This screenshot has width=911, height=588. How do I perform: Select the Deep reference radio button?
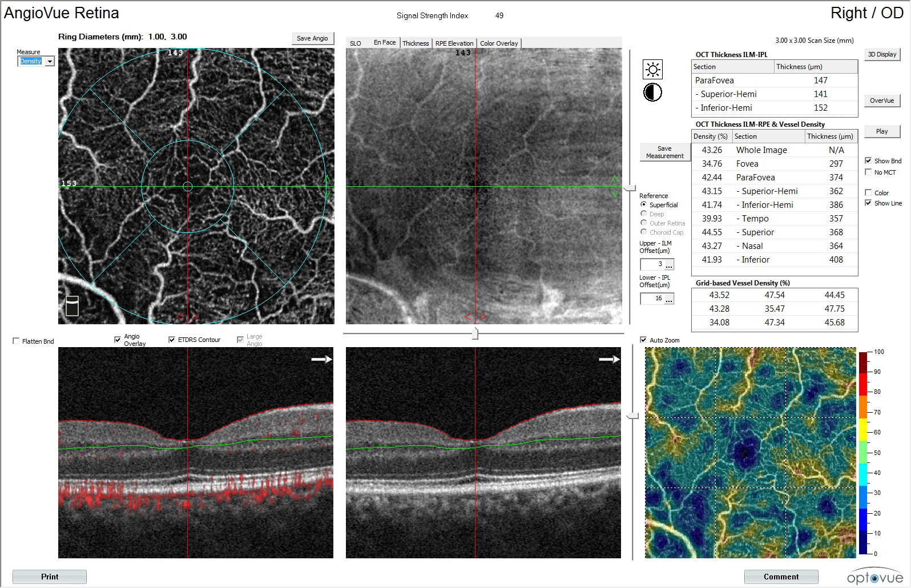coord(644,214)
